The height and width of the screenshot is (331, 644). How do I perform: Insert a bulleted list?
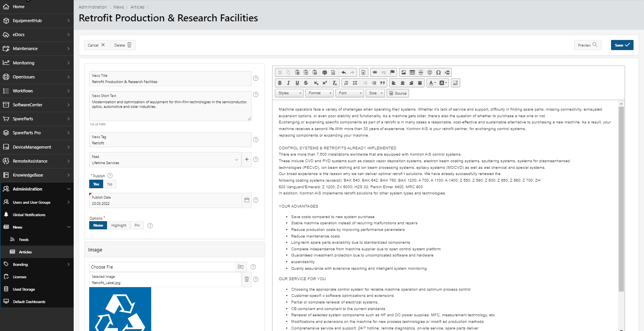point(355,83)
